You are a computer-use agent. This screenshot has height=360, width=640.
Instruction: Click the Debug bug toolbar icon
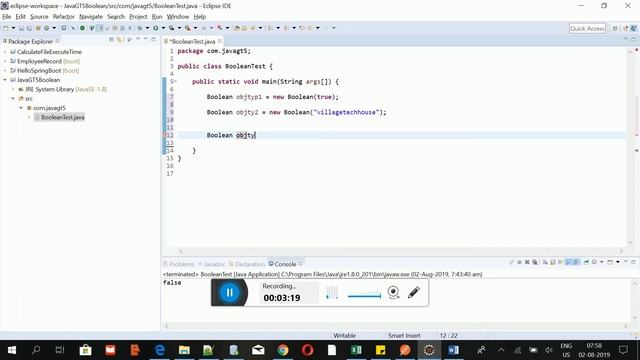click(140, 28)
